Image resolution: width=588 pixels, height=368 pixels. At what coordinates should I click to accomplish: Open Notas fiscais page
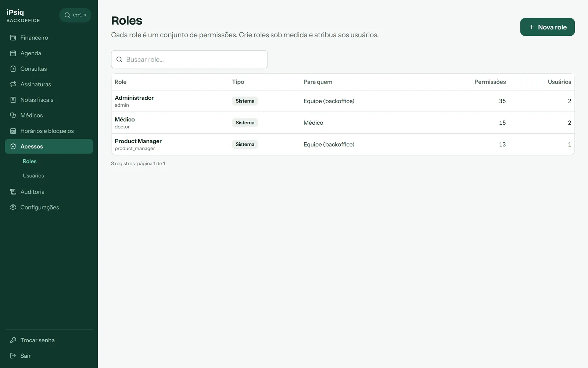49,100
